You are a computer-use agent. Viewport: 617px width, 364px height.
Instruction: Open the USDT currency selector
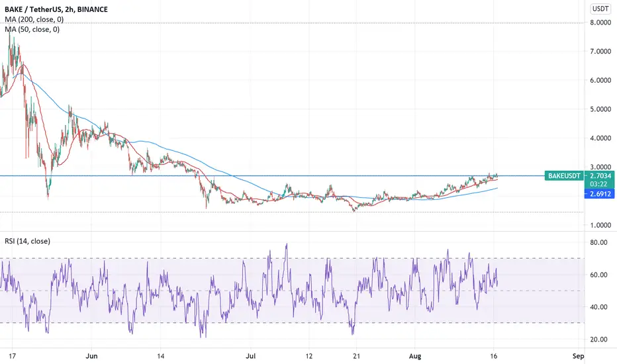(600, 9)
